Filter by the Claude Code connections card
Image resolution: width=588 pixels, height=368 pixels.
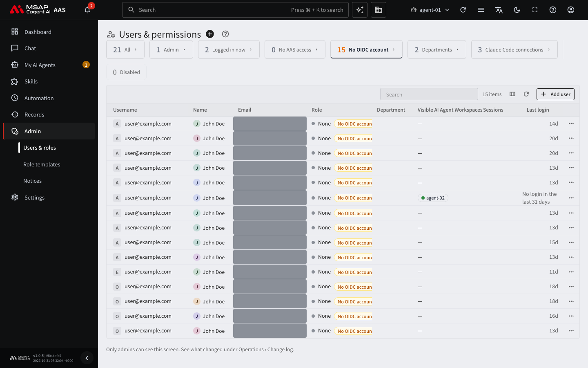click(514, 49)
